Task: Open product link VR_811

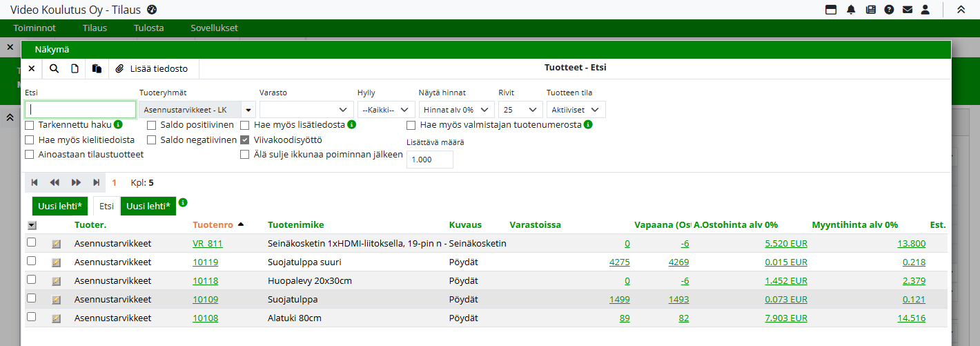Action: click(x=207, y=244)
